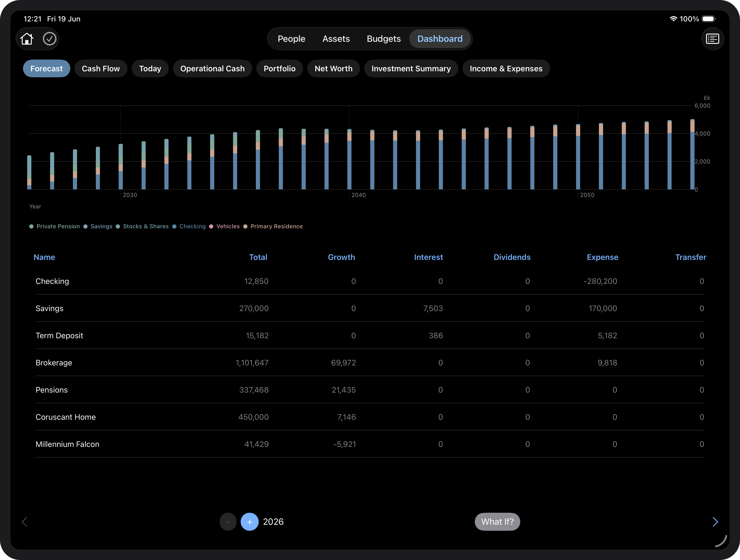Select the Term Deposit row
Viewport: 740px width, 560px height.
pyautogui.click(x=370, y=335)
